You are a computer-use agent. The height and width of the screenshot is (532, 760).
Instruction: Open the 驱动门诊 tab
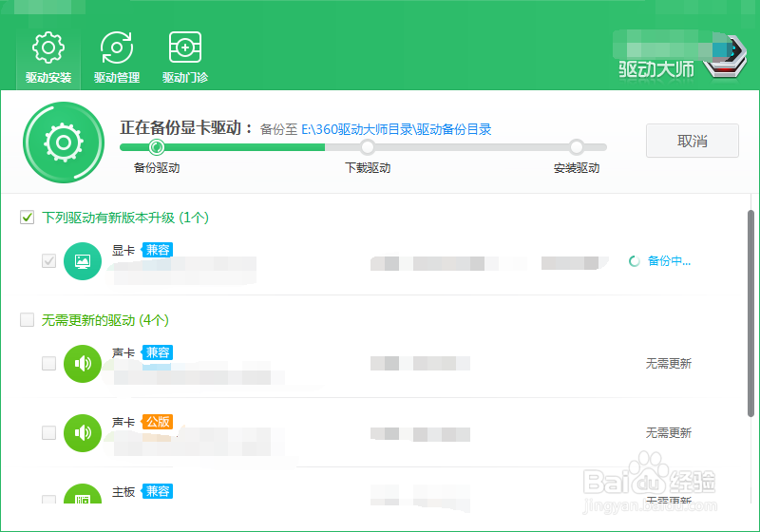pos(185,58)
